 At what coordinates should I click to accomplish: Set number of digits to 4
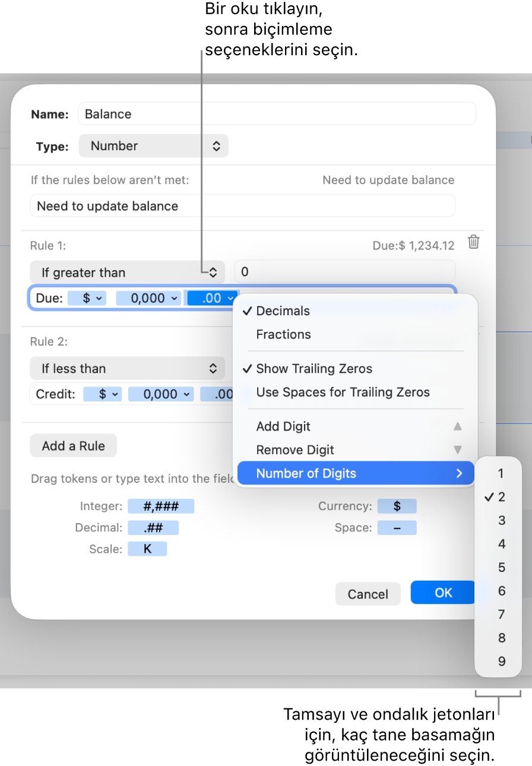tap(502, 544)
